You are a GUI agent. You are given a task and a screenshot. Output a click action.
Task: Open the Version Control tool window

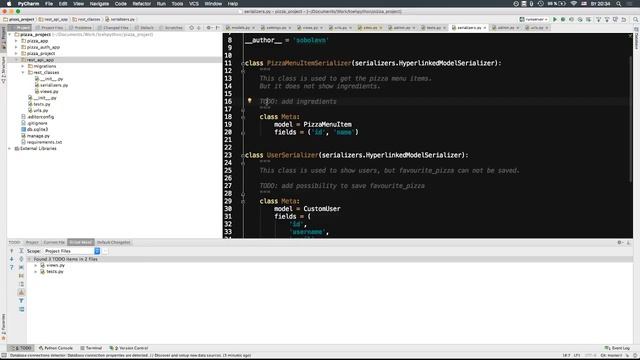(x=129, y=348)
